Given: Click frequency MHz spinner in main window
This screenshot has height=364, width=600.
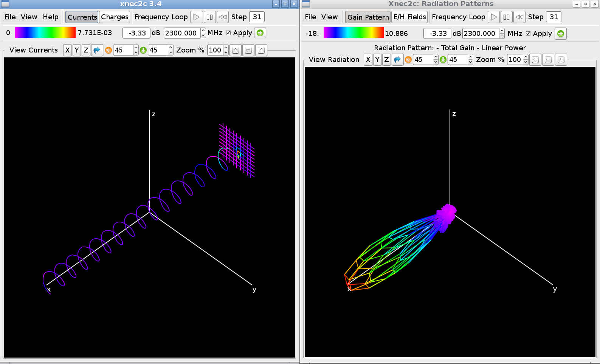Looking at the screenshot, I should pyautogui.click(x=185, y=33).
